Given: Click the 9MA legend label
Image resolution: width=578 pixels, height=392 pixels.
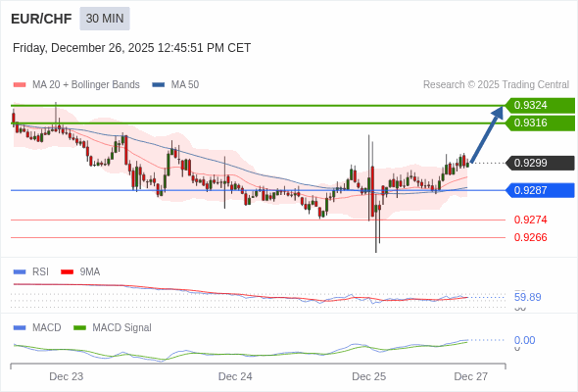Looking at the screenshot, I should tap(90, 272).
